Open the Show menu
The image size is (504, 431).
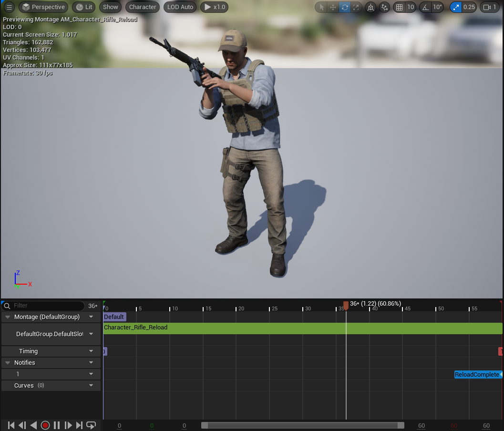tap(110, 7)
